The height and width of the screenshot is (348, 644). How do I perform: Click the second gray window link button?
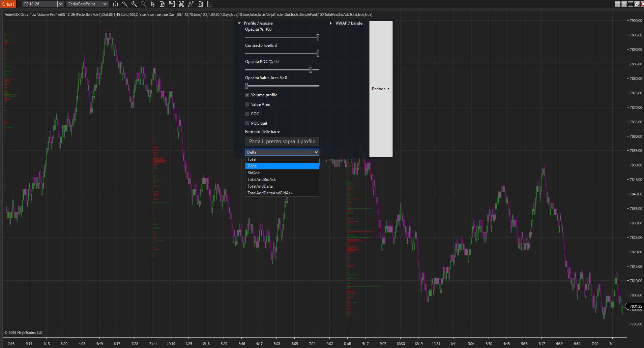point(624,4)
